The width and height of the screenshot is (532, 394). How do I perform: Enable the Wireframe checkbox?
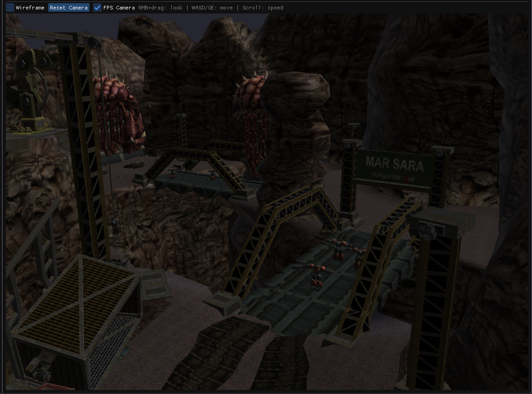click(10, 8)
